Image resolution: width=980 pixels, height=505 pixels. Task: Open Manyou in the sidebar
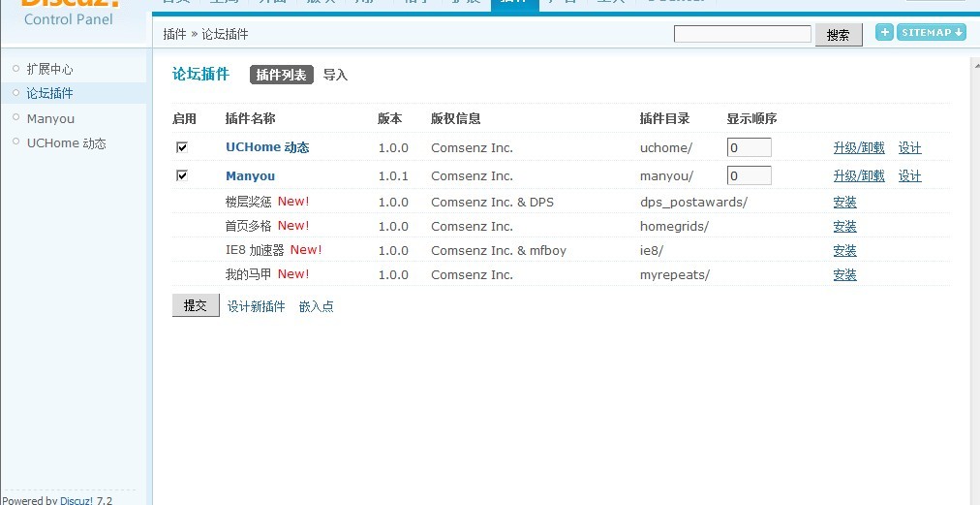point(50,118)
